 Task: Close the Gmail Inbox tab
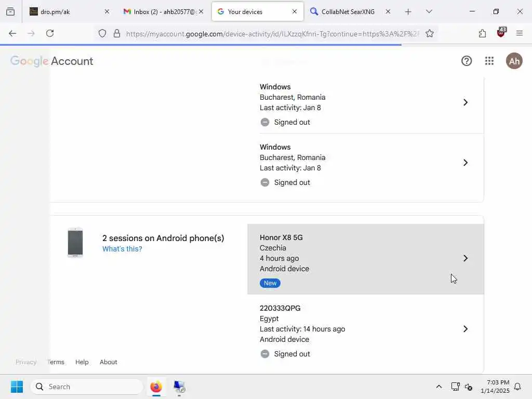point(201,11)
